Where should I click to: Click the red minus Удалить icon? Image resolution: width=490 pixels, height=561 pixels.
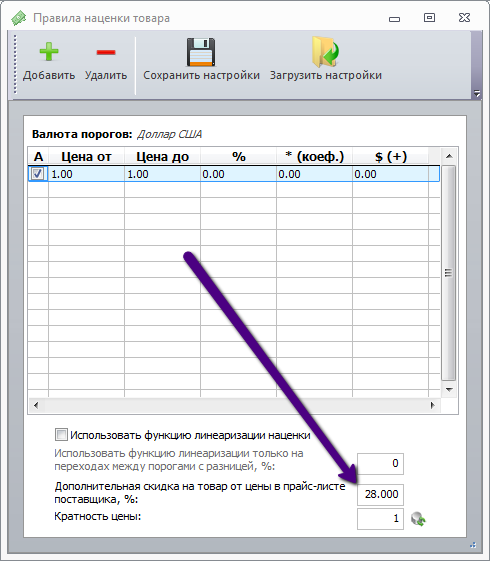point(106,52)
